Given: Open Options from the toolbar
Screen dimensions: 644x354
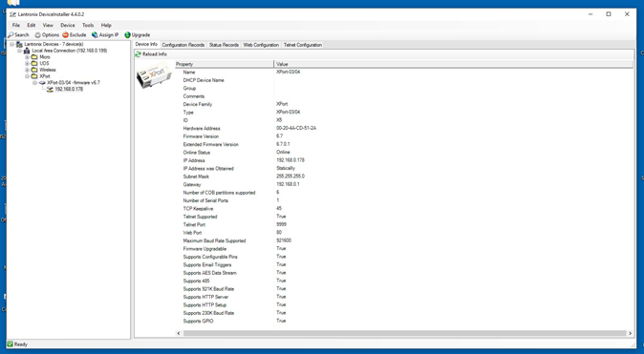Looking at the screenshot, I should pyautogui.click(x=47, y=35).
